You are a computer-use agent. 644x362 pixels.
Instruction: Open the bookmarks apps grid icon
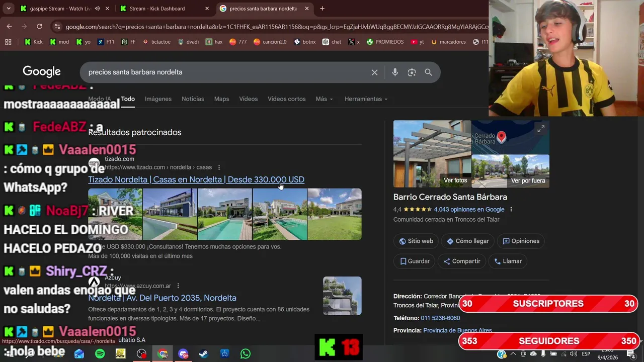pos(8,42)
